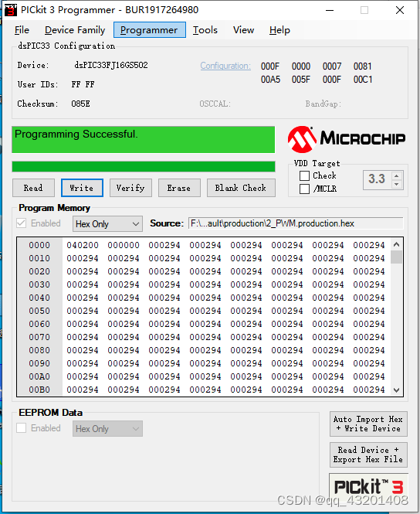
Task: Click the Erase button
Action: point(179,188)
